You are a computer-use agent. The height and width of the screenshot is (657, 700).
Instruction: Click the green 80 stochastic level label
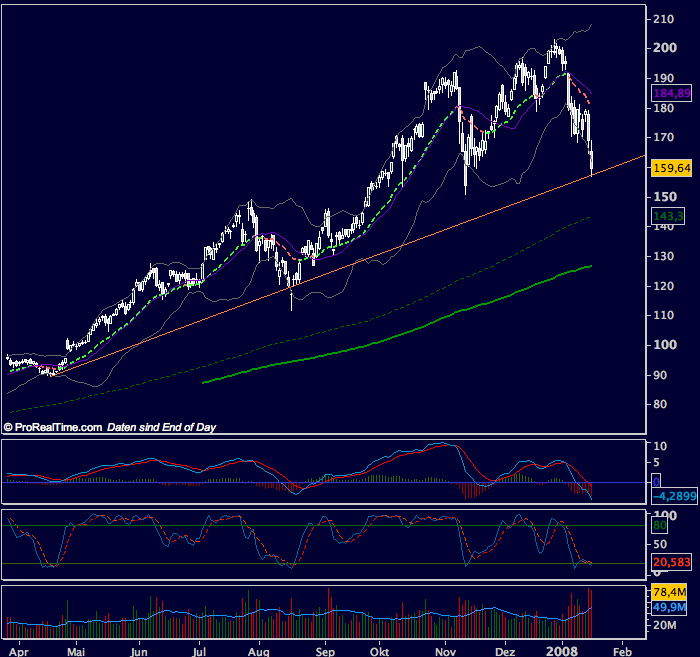coord(660,525)
